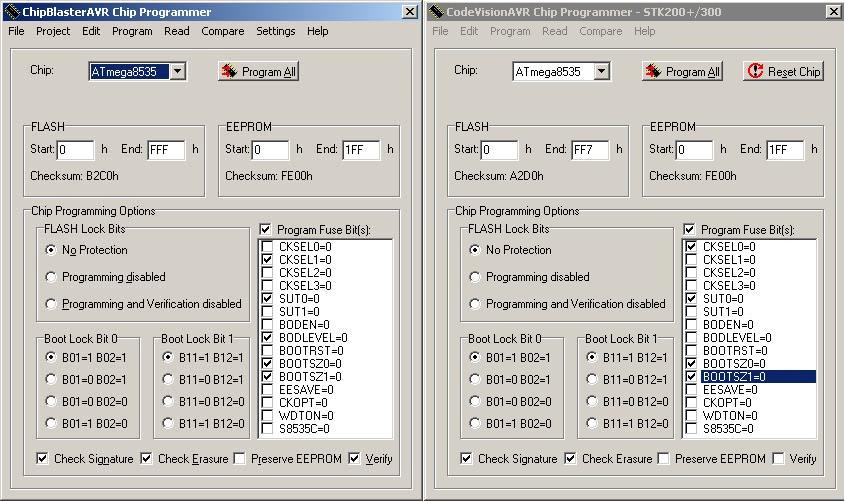Check the CKSEL1=0 fuse in CodeVisionAVR
Viewport: 845px width, 501px height.
coord(691,260)
